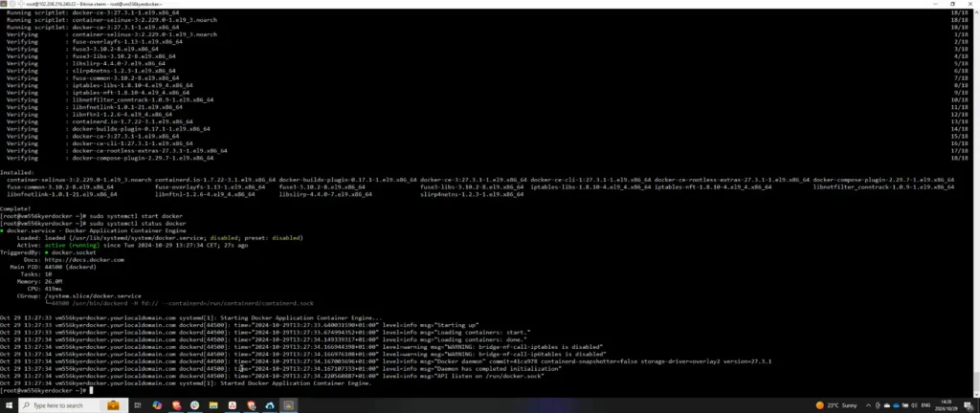Click the 'Verifying : fuse-overlayfs-1.13-1.el9.x86_64' line
980x413 pixels.
(x=95, y=42)
